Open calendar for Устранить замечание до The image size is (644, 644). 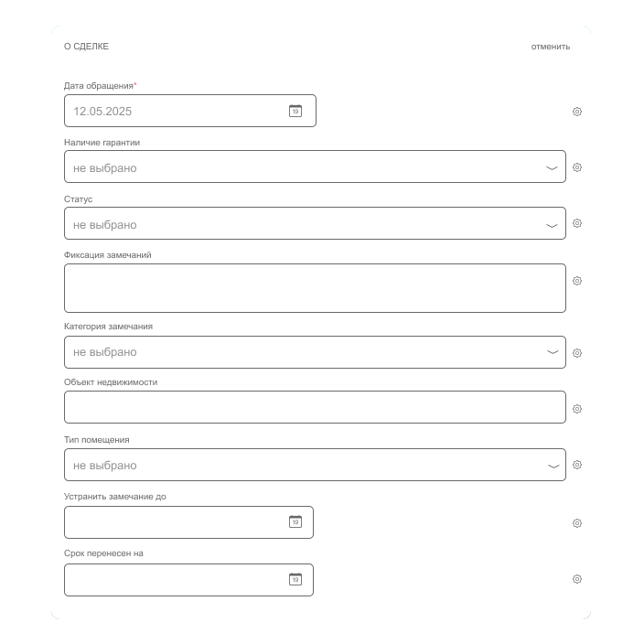pos(295,522)
